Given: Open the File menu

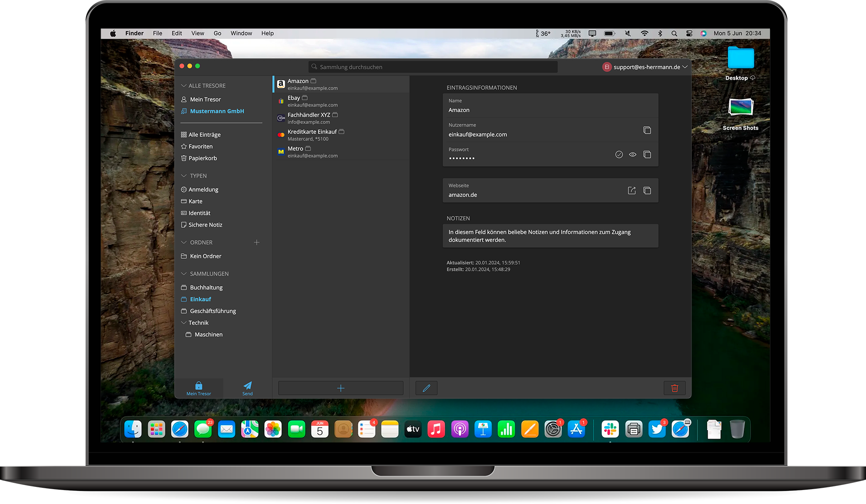Looking at the screenshot, I should point(157,33).
